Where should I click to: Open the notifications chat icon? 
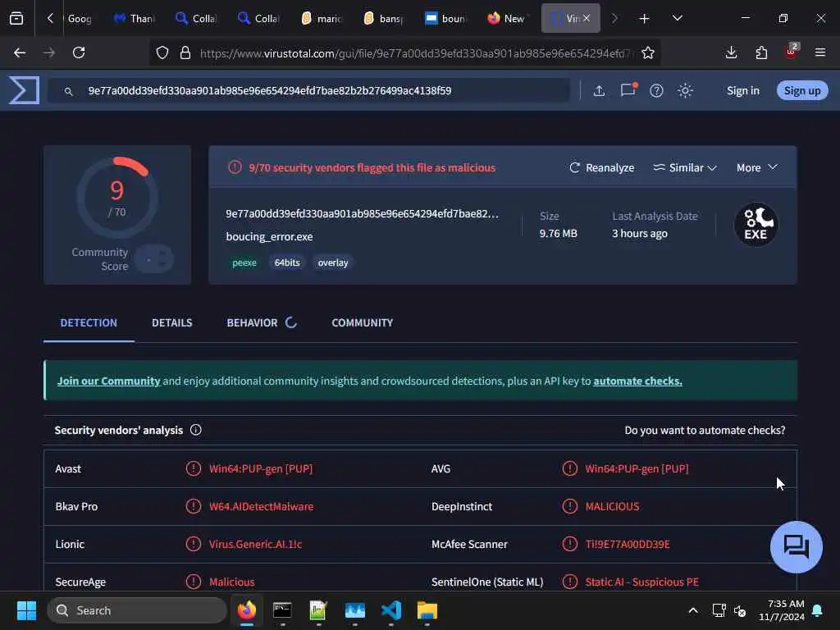[628, 90]
